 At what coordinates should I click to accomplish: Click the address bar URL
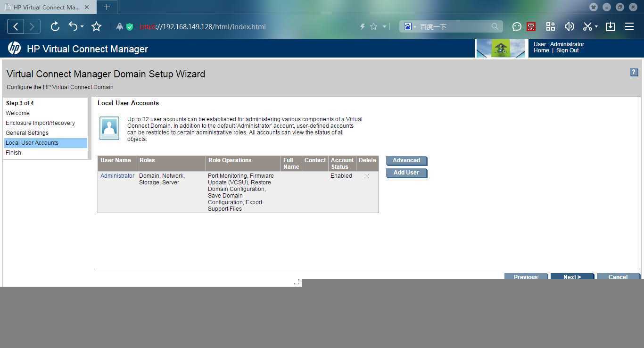pos(203,27)
